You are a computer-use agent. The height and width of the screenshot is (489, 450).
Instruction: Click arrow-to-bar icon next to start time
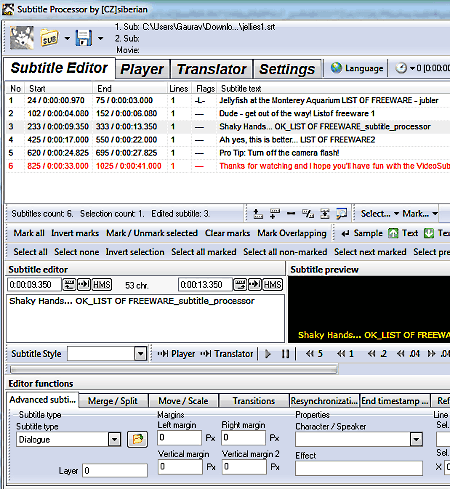[x=84, y=285]
